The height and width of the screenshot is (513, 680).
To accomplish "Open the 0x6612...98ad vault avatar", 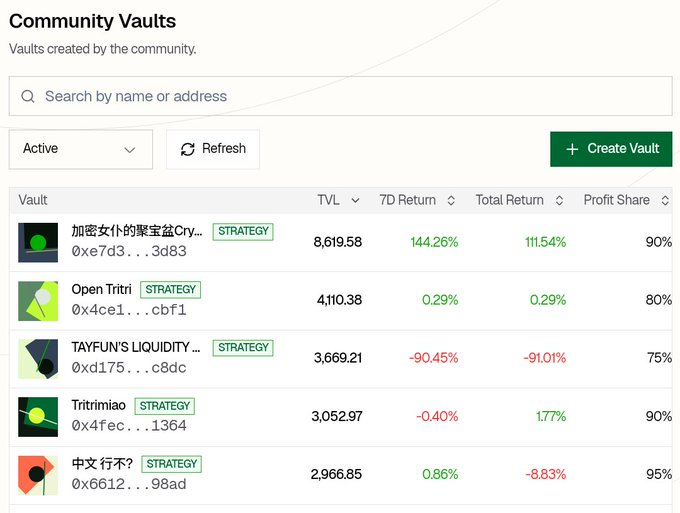I will click(x=38, y=475).
